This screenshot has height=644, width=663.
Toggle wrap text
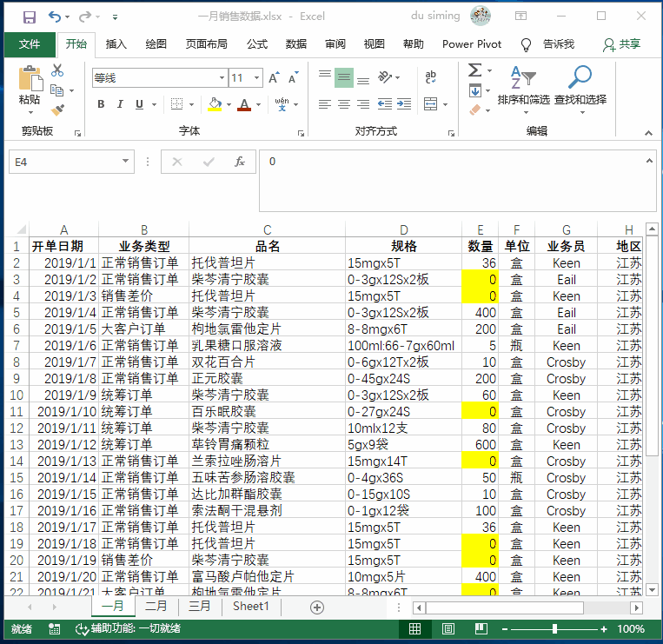(x=430, y=77)
